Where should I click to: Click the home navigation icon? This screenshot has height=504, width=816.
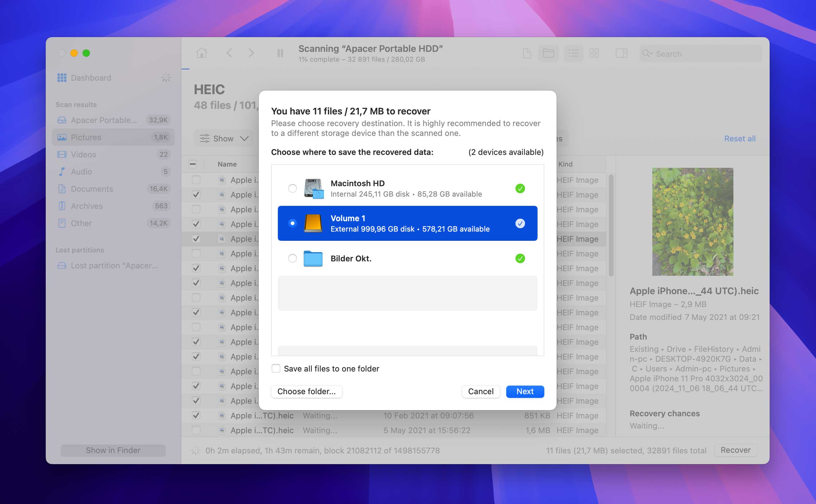(202, 53)
